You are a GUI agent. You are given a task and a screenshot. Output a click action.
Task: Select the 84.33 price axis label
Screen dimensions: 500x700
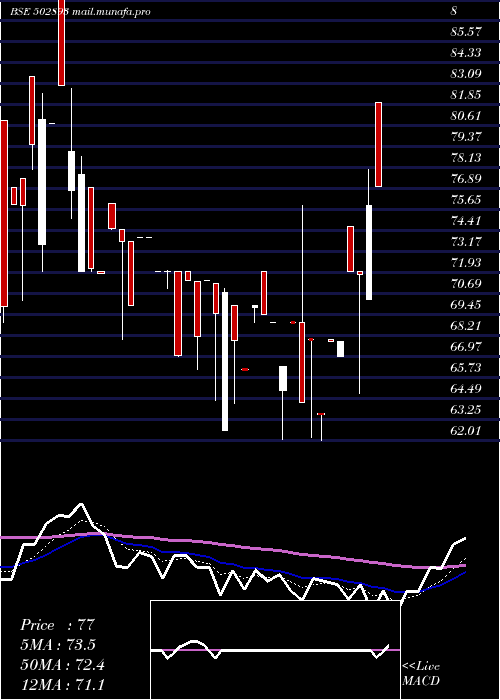(466, 53)
